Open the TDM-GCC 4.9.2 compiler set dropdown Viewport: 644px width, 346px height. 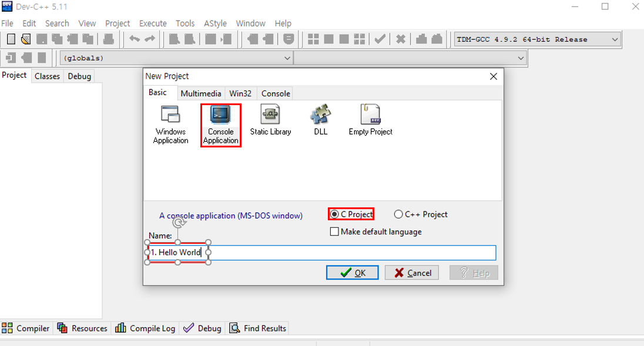tap(537, 39)
